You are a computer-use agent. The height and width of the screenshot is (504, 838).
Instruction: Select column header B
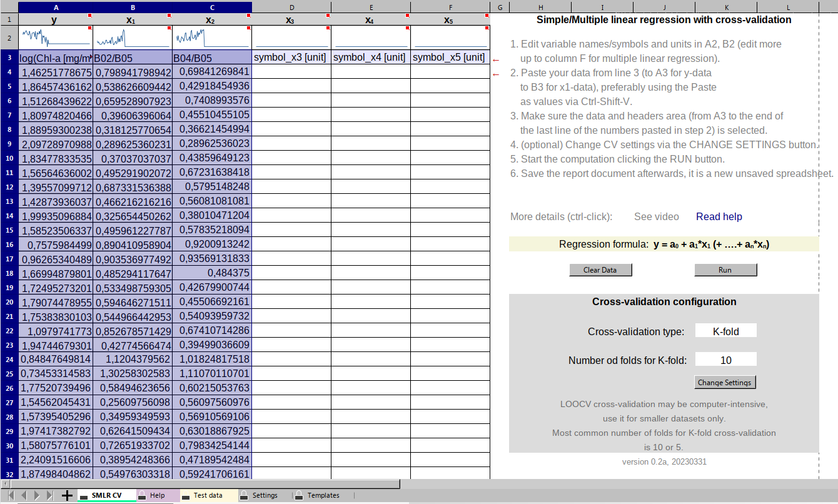[x=133, y=7]
